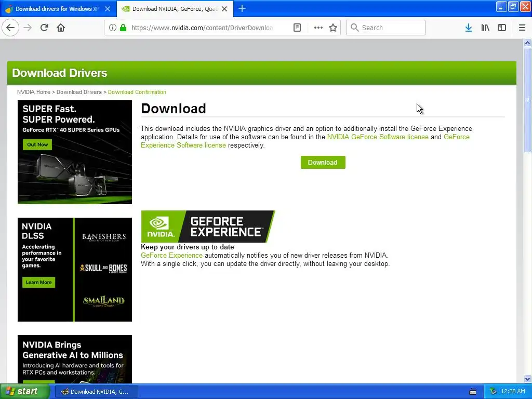View the secure connection padlock details
532x399 pixels.
point(123,28)
